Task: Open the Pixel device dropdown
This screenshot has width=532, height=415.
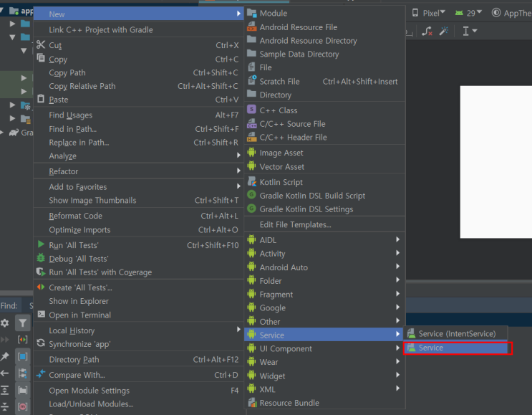Action: [x=428, y=13]
